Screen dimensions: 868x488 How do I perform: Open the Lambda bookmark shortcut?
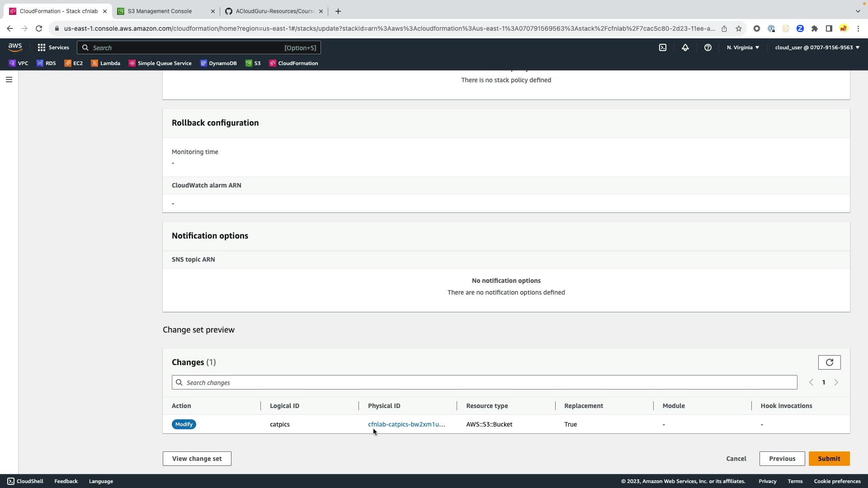coord(106,63)
